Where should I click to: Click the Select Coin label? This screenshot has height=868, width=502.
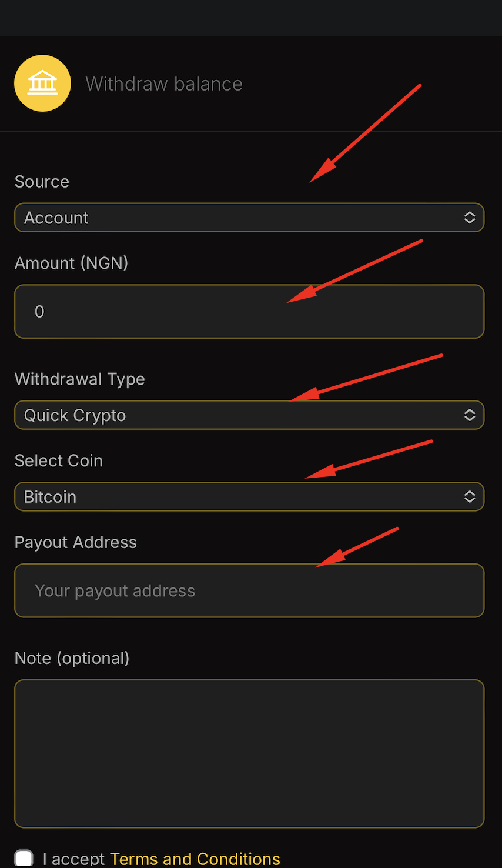(58, 460)
